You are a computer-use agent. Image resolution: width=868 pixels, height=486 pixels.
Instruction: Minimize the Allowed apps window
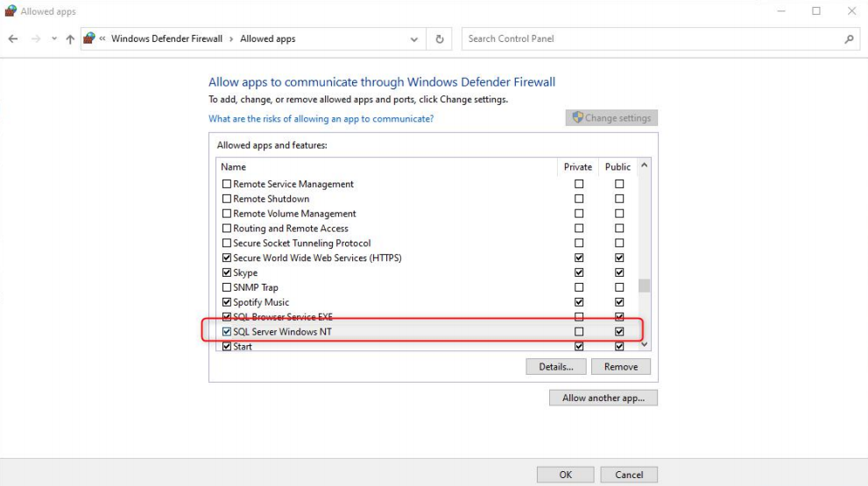tap(781, 11)
